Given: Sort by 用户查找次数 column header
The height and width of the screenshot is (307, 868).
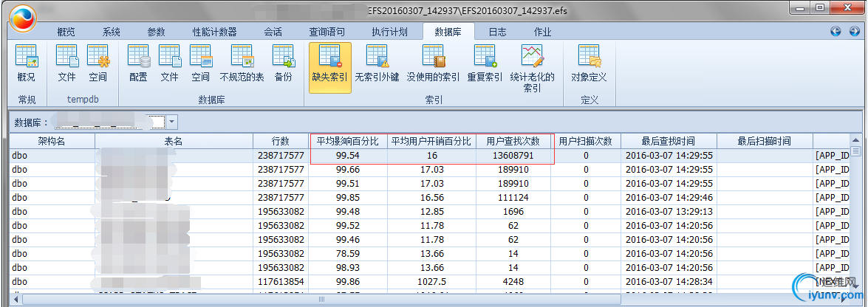Looking at the screenshot, I should click(513, 141).
